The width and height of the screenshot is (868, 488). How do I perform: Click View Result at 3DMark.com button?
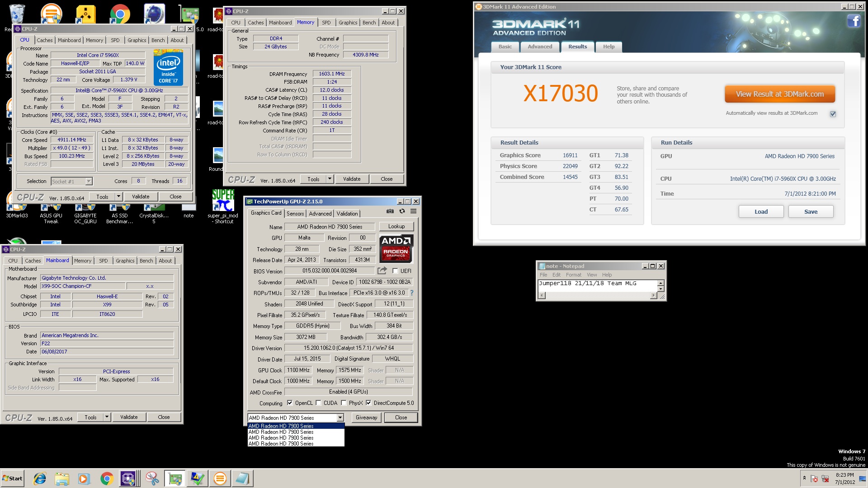(780, 94)
